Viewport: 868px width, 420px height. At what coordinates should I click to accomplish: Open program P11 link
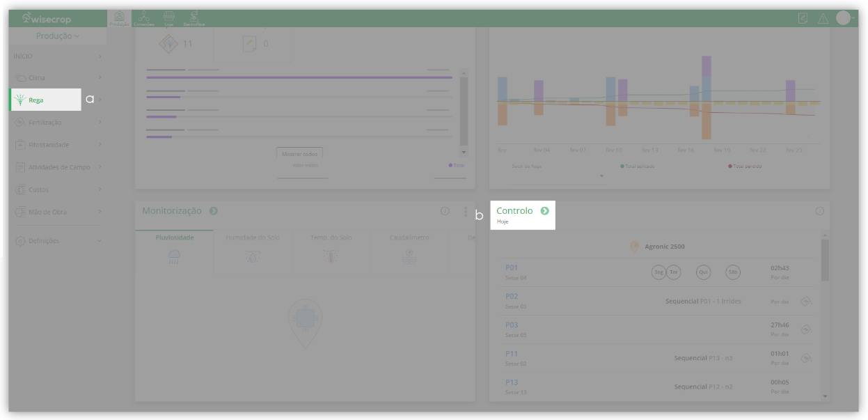tap(512, 354)
